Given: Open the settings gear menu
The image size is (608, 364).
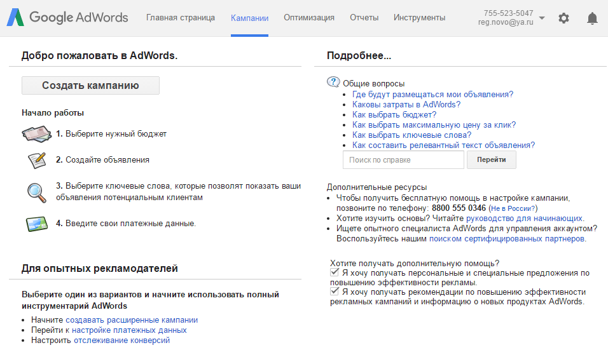Looking at the screenshot, I should 563,18.
